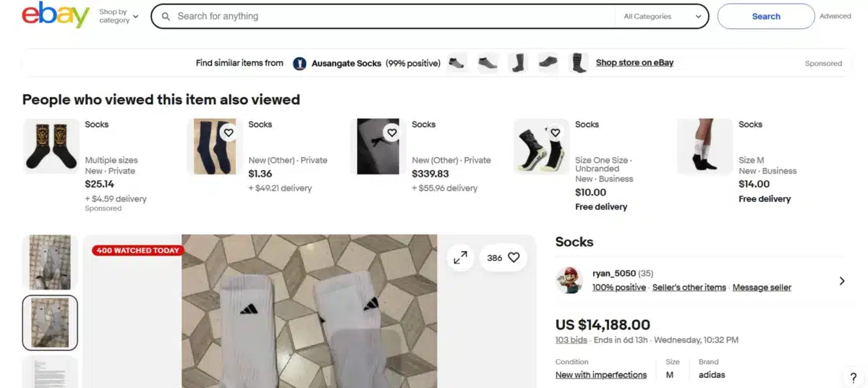Viewport: 868px width, 388px height.
Task: Open Shop store on eBay link
Action: click(x=634, y=63)
